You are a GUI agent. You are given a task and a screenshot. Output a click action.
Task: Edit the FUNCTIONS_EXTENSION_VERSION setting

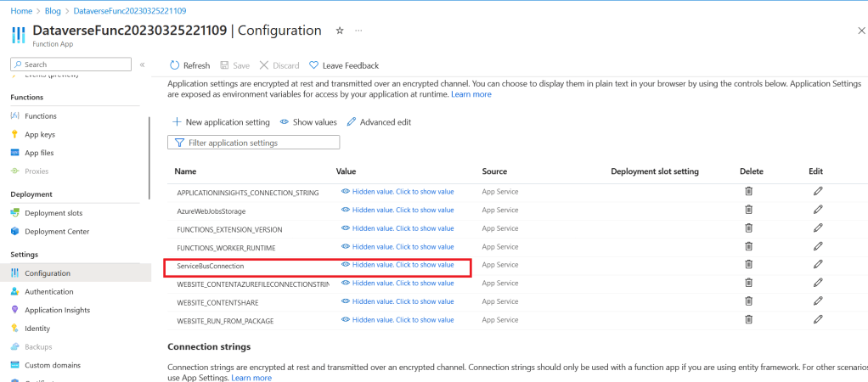[x=818, y=228]
